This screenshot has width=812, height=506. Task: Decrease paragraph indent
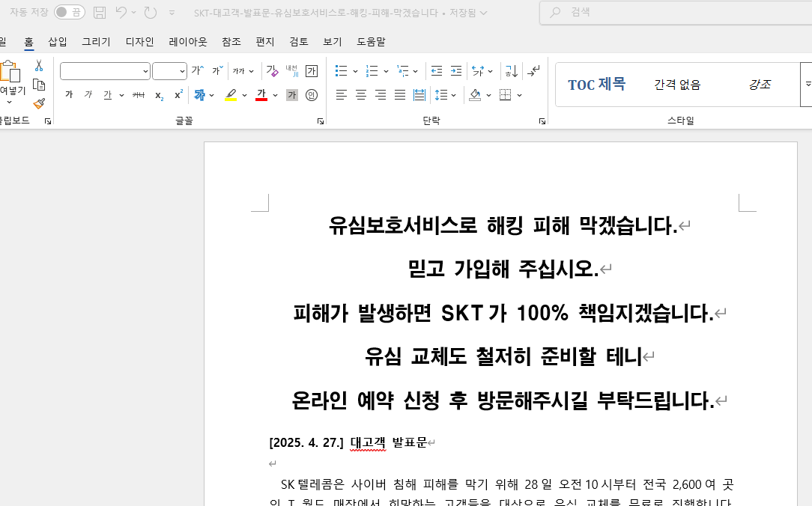click(x=437, y=70)
